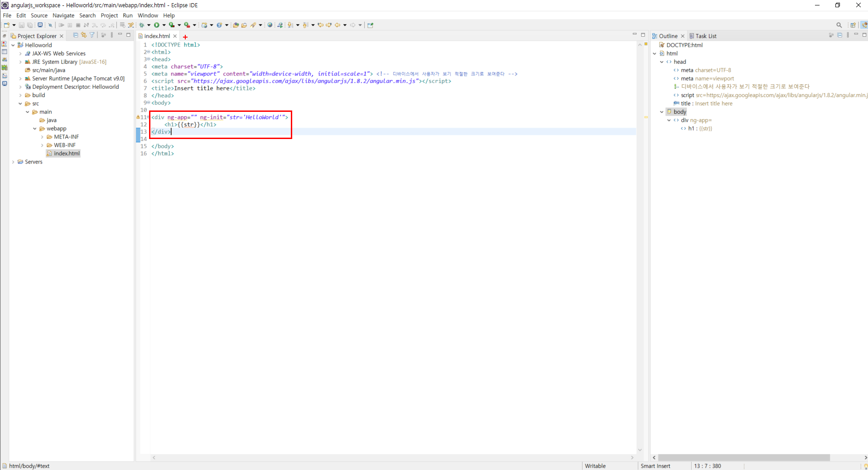Click the Previous Annotation arrow icon
The height and width of the screenshot is (470, 868).
pos(305,25)
